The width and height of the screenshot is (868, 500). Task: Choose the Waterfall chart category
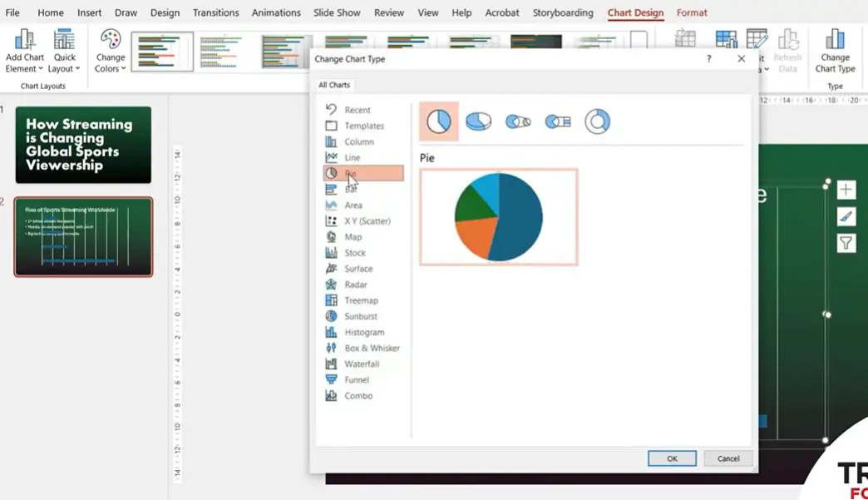(362, 364)
